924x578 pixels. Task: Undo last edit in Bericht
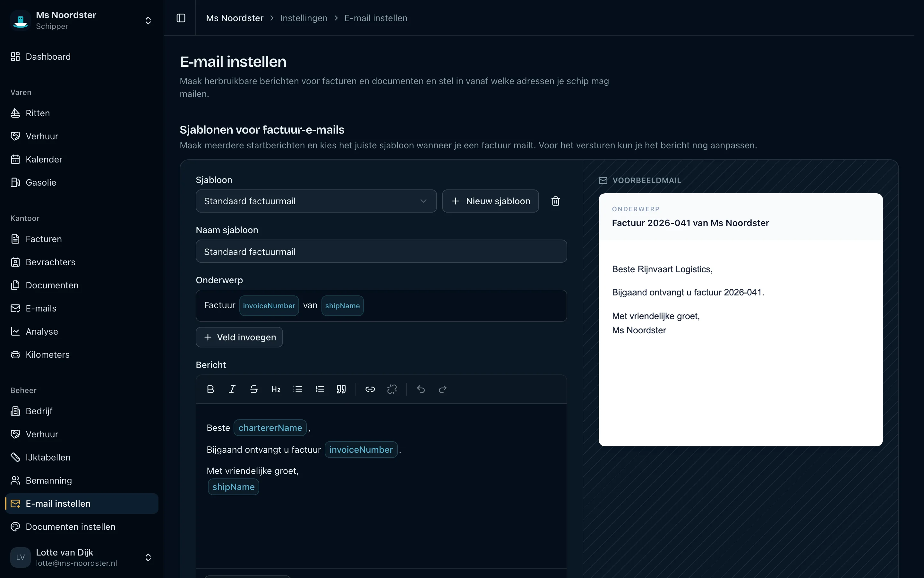point(421,389)
